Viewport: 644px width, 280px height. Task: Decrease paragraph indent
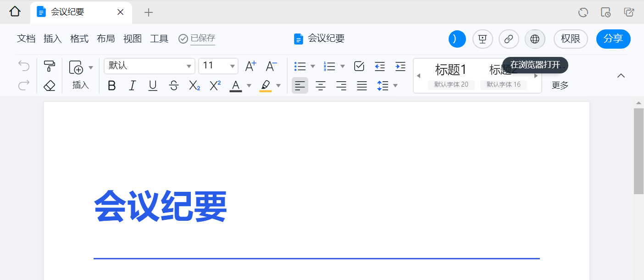[380, 66]
